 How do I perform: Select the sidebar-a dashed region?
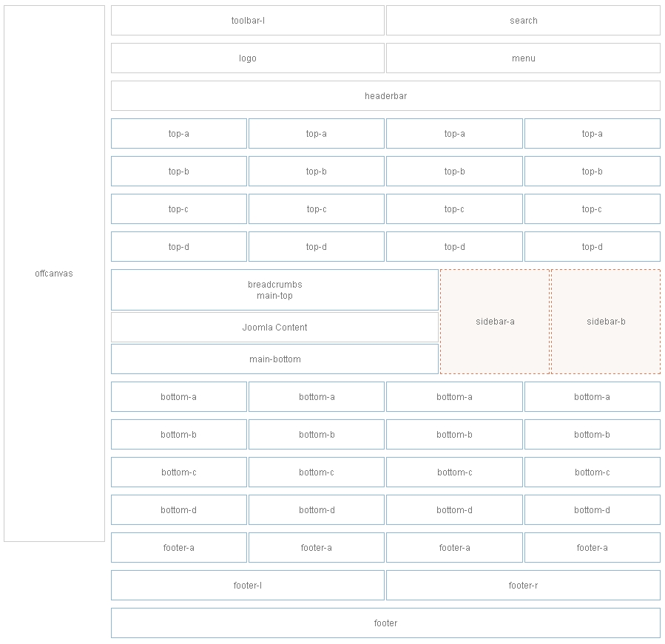click(x=494, y=322)
